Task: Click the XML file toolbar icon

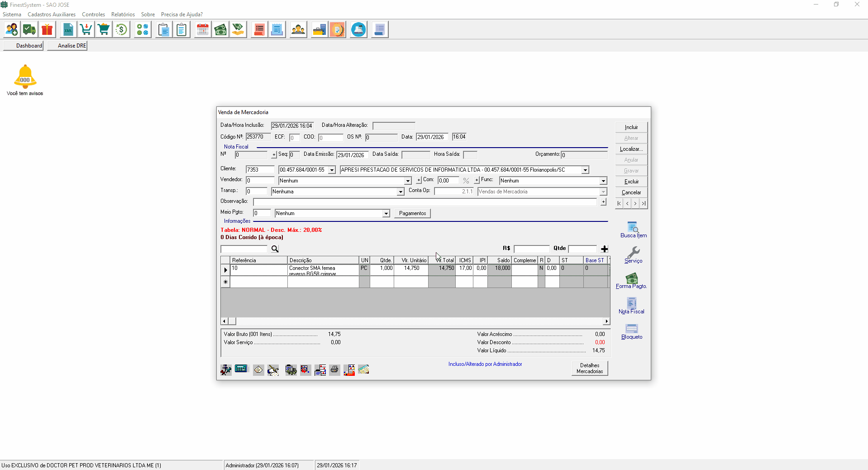Action: click(x=68, y=30)
